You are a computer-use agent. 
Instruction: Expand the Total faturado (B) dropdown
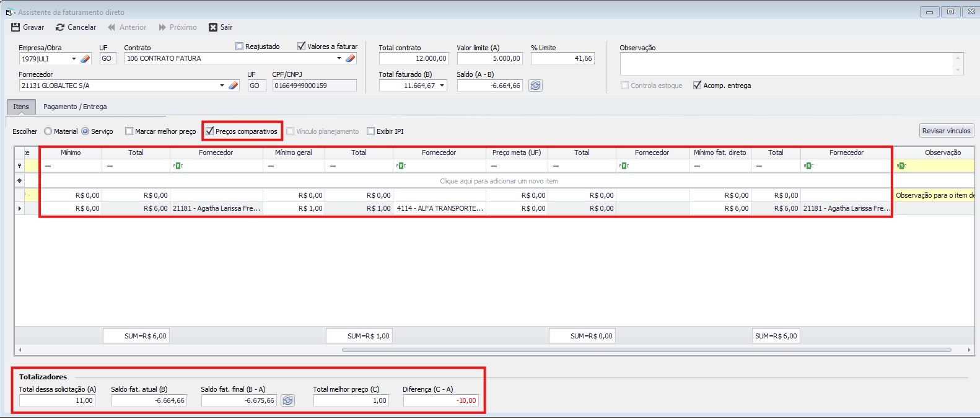(x=442, y=86)
